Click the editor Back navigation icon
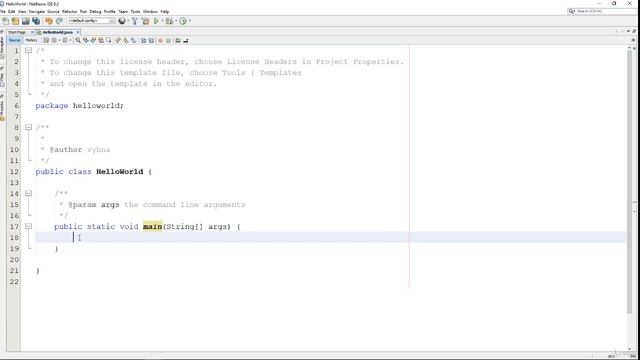Screen dimensions: 640x360 [x=54, y=40]
